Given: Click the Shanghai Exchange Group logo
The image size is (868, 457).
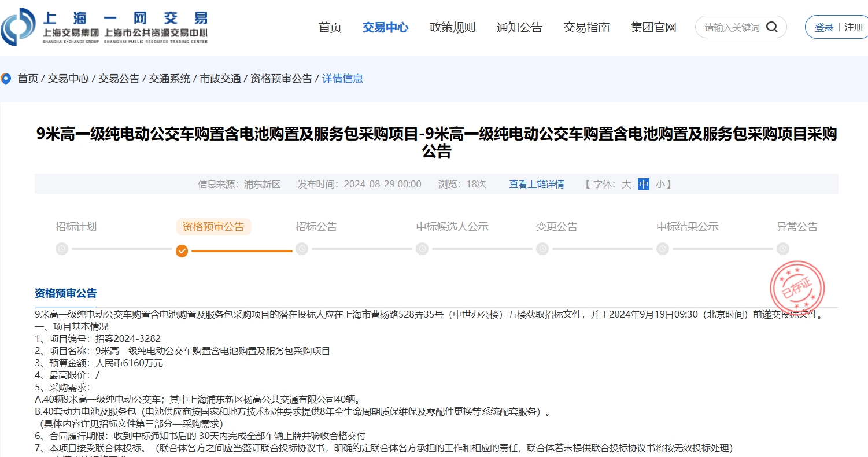Looking at the screenshot, I should click(x=104, y=27).
